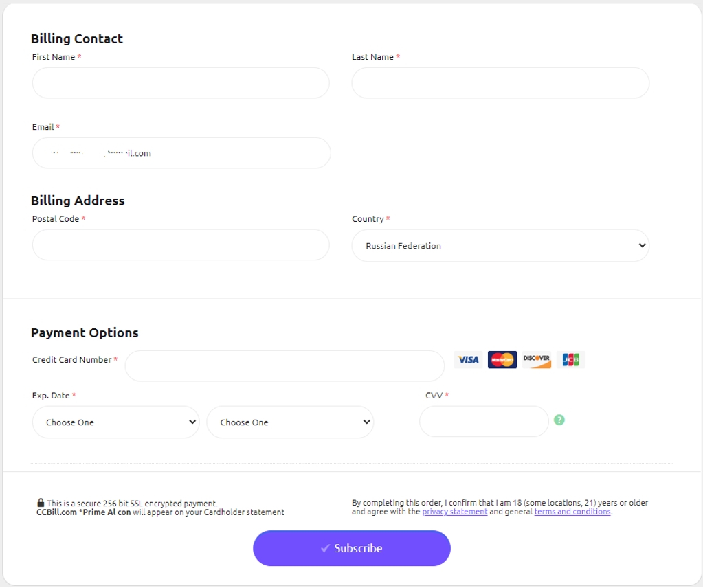Click the Visa card icon
The height and width of the screenshot is (588, 703).
[468, 359]
